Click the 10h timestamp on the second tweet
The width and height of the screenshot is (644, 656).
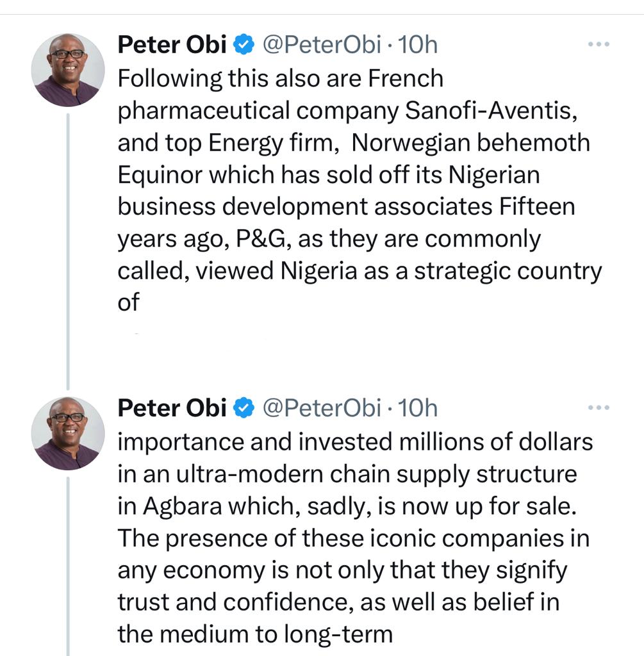[418, 408]
